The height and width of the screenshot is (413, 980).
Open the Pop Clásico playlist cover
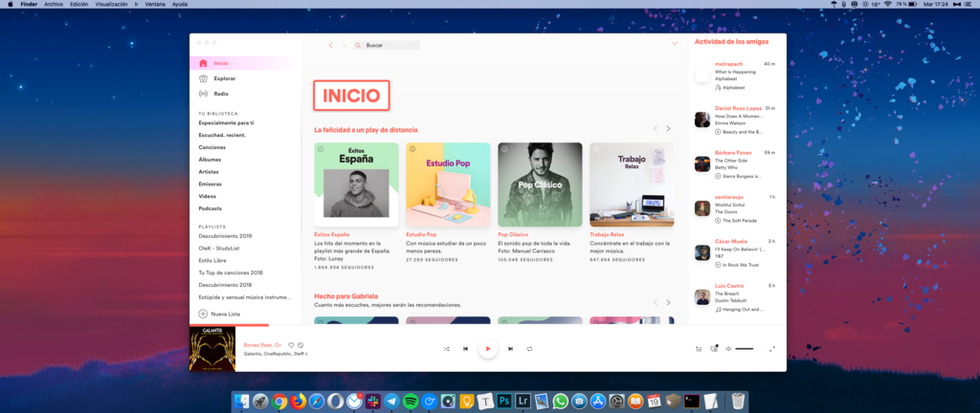point(540,185)
